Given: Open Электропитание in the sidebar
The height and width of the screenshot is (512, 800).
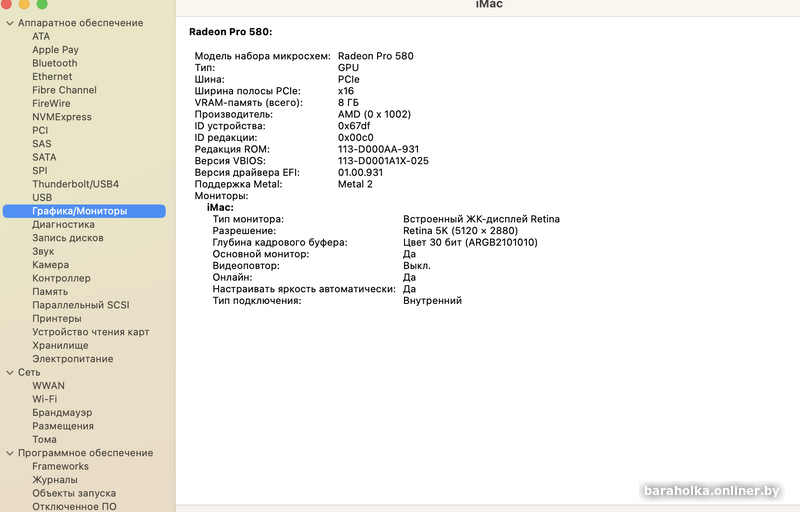Looking at the screenshot, I should [72, 359].
